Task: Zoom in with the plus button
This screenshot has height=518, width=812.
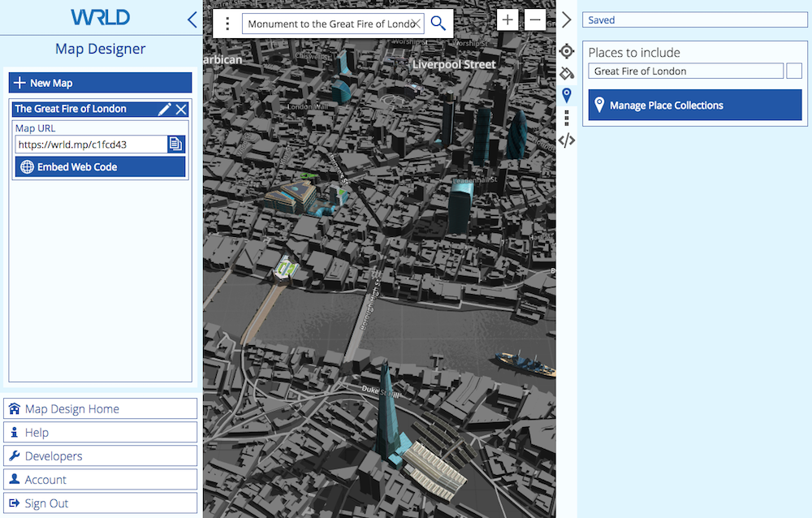Action: (508, 20)
